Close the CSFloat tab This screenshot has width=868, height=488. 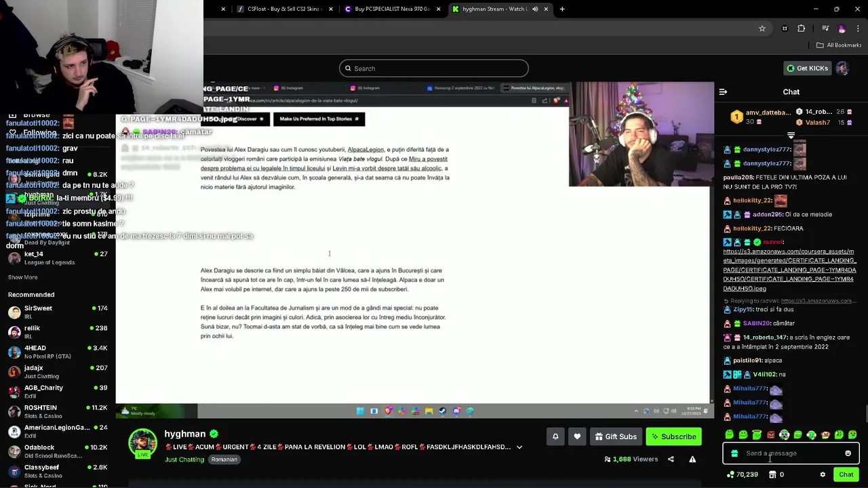point(331,9)
